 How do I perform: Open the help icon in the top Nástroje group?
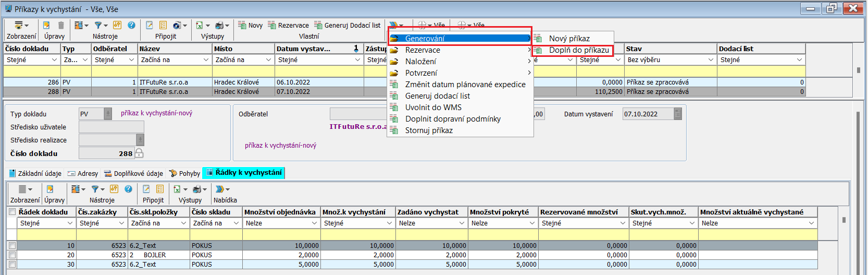(131, 25)
